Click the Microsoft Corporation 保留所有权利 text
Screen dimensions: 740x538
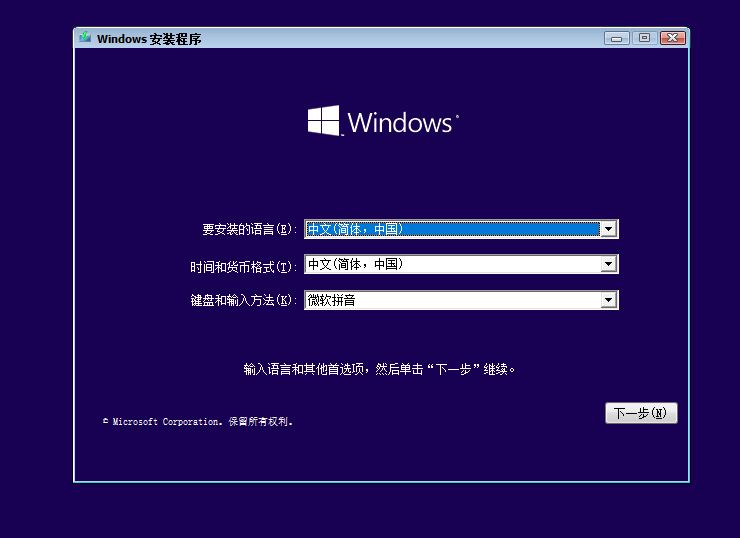pyautogui.click(x=198, y=421)
